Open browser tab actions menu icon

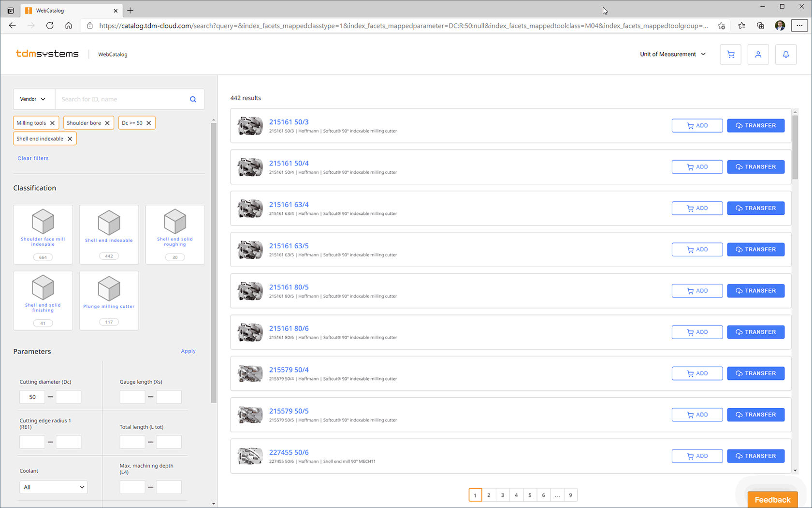tap(11, 10)
